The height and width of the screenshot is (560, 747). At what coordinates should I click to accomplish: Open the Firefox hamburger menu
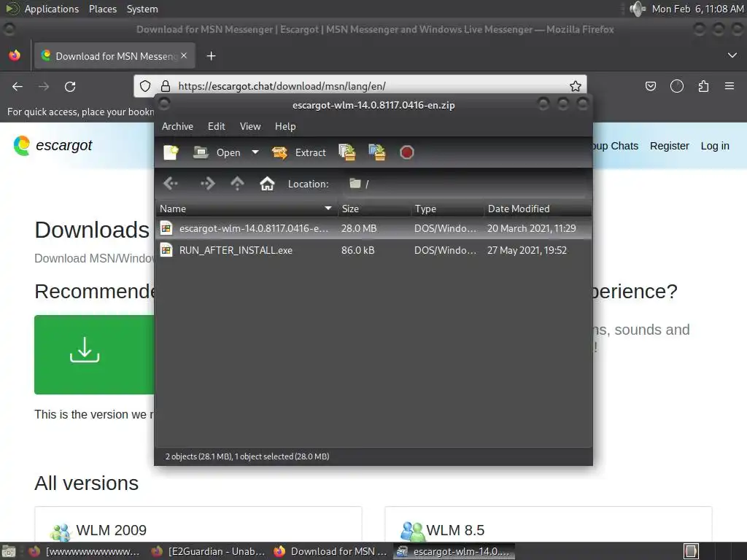click(x=729, y=86)
